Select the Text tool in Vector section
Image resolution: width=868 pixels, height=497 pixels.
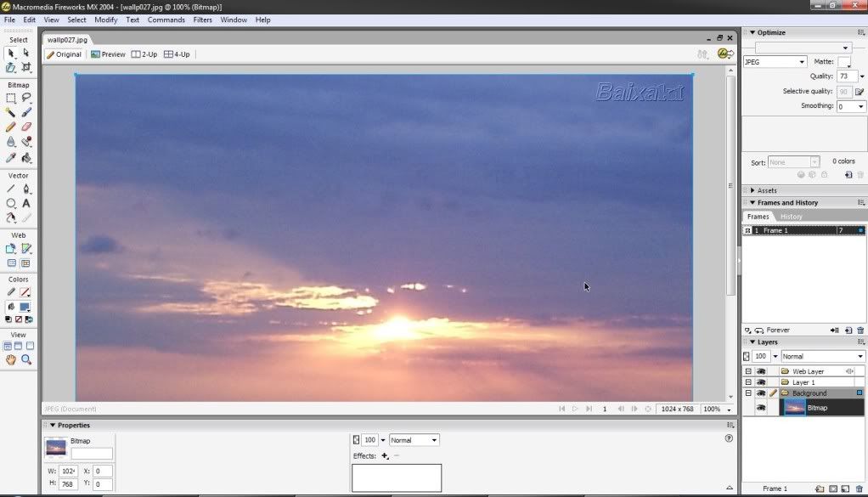[26, 204]
